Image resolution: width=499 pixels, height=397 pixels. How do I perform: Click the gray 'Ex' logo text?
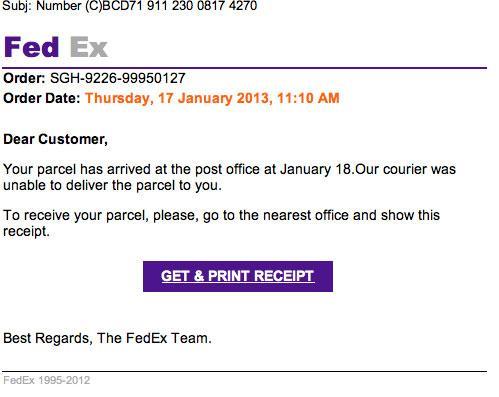89,47
